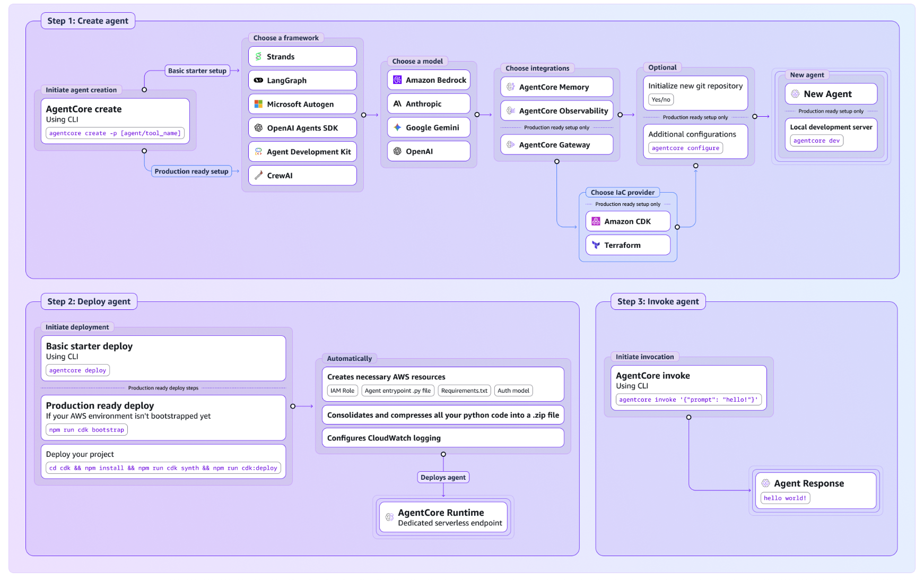Image resolution: width=924 pixels, height=580 pixels.
Task: Click the 'Optional' group label
Action: click(x=663, y=67)
